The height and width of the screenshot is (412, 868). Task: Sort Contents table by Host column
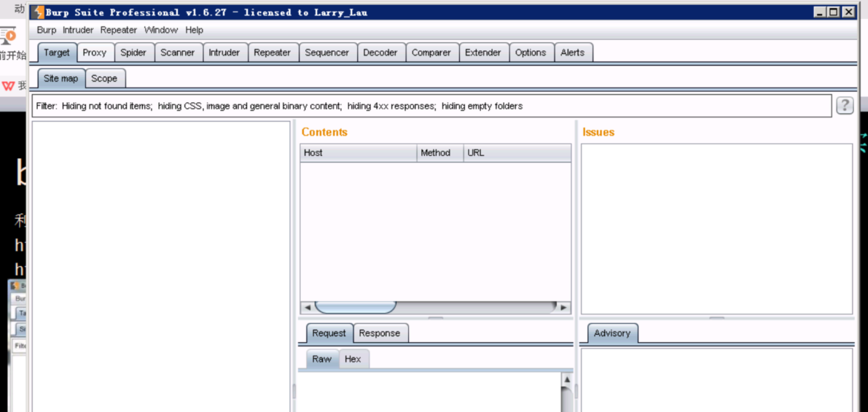point(358,153)
